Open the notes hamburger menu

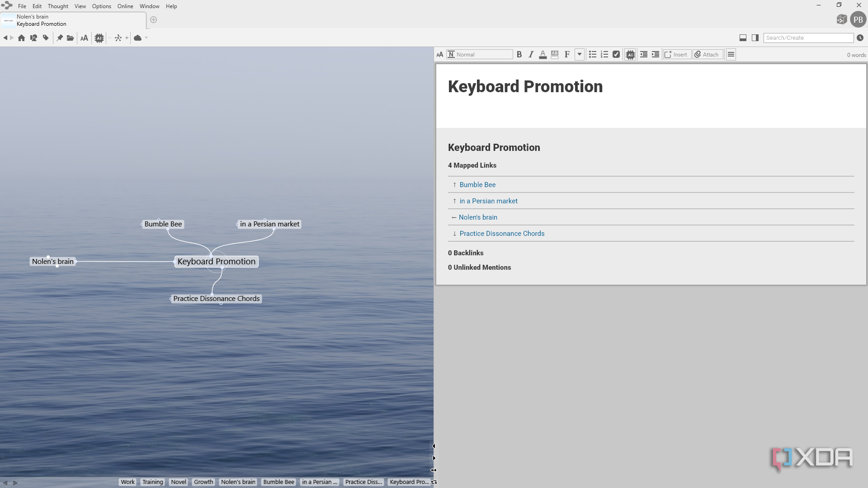pos(731,55)
